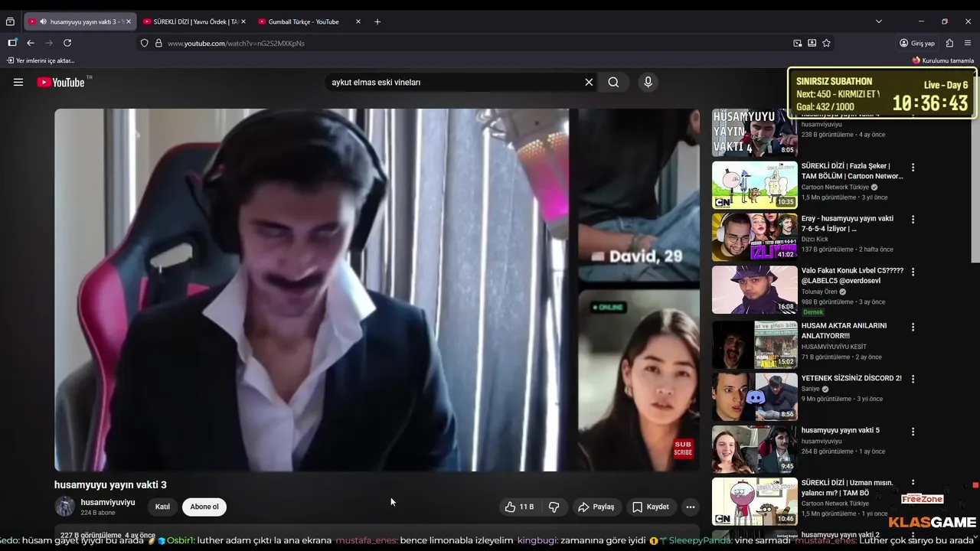Open YETENEK SİZSİNİZ DİSCORD 2 thumbnail
Viewport: 980px width, 551px height.
(755, 396)
